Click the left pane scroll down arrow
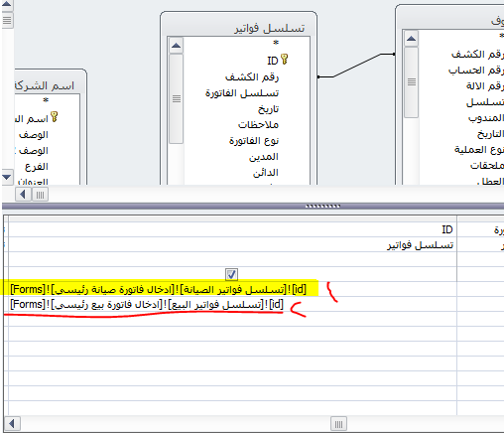Image resolution: width=504 pixels, height=433 pixels. tap(7, 177)
